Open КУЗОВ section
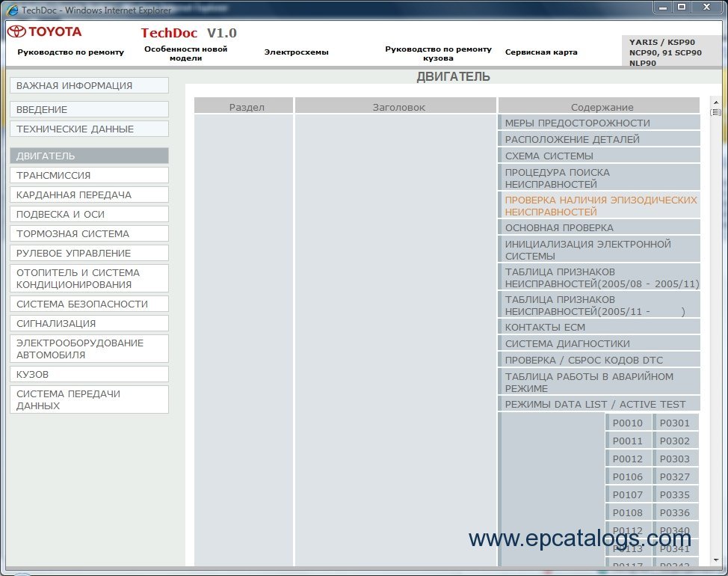Viewport: 728px width, 576px height. coord(89,374)
